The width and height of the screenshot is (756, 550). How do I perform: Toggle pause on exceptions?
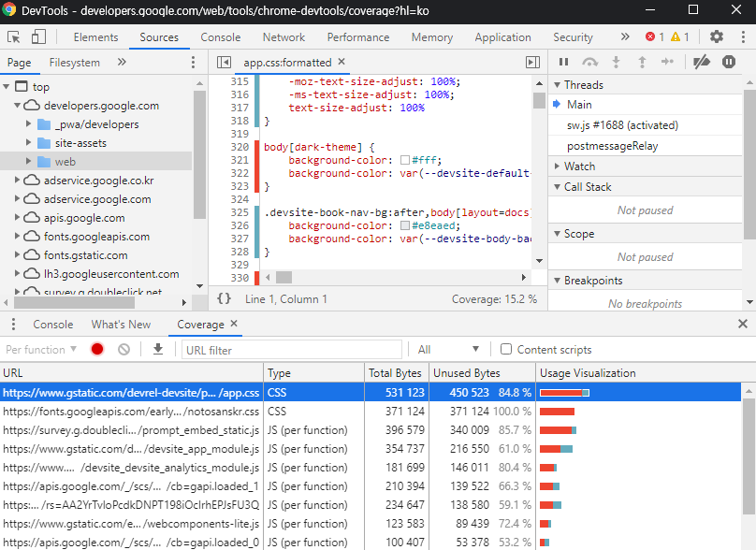pyautogui.click(x=729, y=62)
